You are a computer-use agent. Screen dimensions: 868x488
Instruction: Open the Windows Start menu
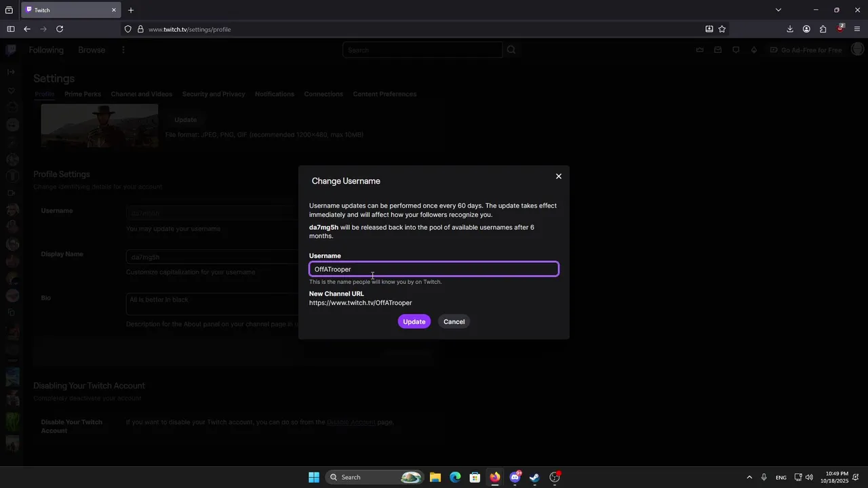(314, 477)
